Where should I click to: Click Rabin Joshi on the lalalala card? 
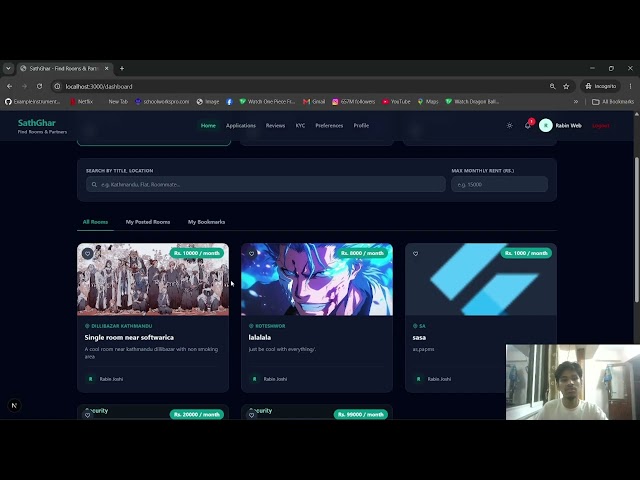click(275, 379)
